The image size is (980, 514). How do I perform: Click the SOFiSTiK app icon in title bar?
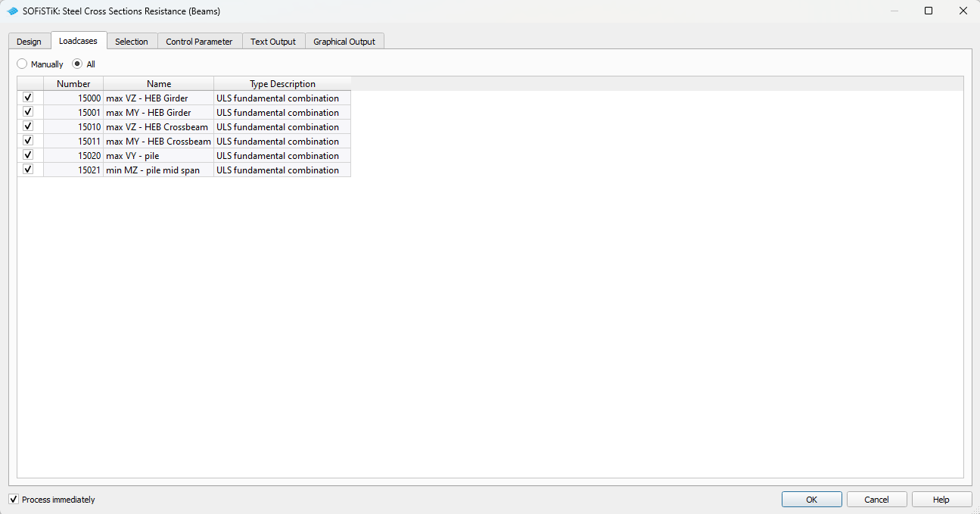pyautogui.click(x=12, y=11)
